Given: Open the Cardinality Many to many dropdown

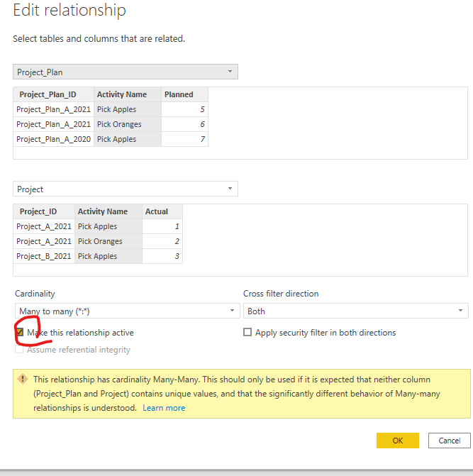Looking at the screenshot, I should tap(128, 311).
